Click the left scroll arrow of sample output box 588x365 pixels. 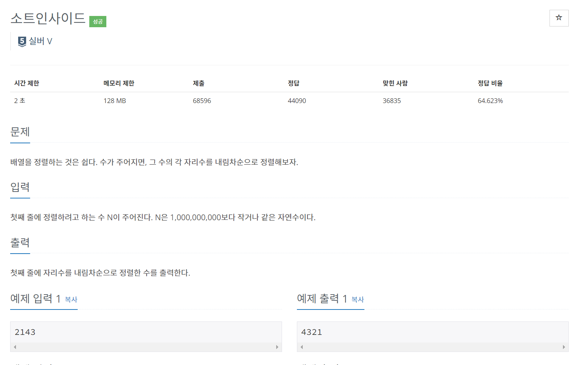(301, 347)
